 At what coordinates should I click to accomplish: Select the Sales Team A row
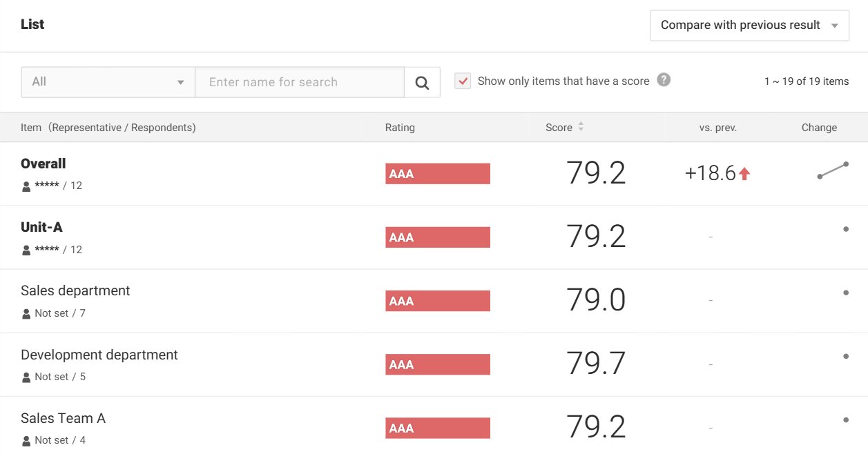(63, 418)
